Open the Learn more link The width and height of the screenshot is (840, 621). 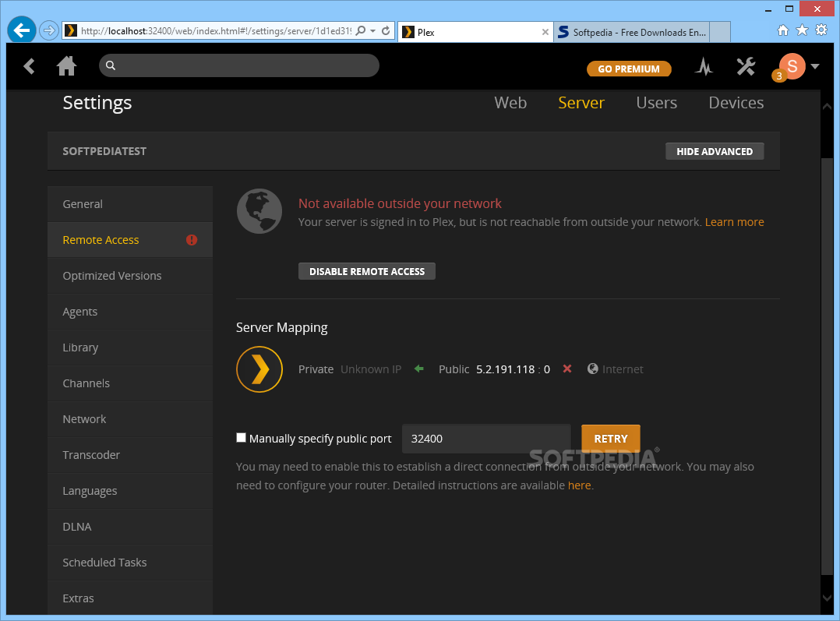pos(734,222)
